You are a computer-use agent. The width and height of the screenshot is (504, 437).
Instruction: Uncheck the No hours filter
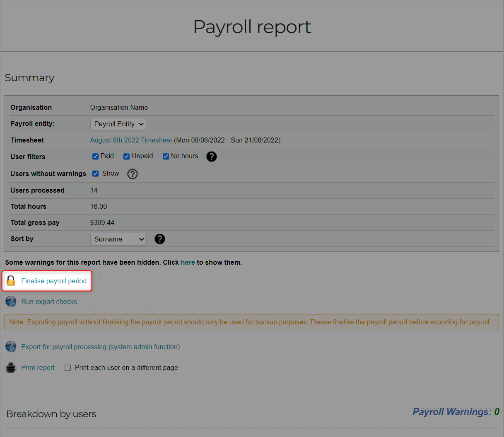tap(166, 156)
